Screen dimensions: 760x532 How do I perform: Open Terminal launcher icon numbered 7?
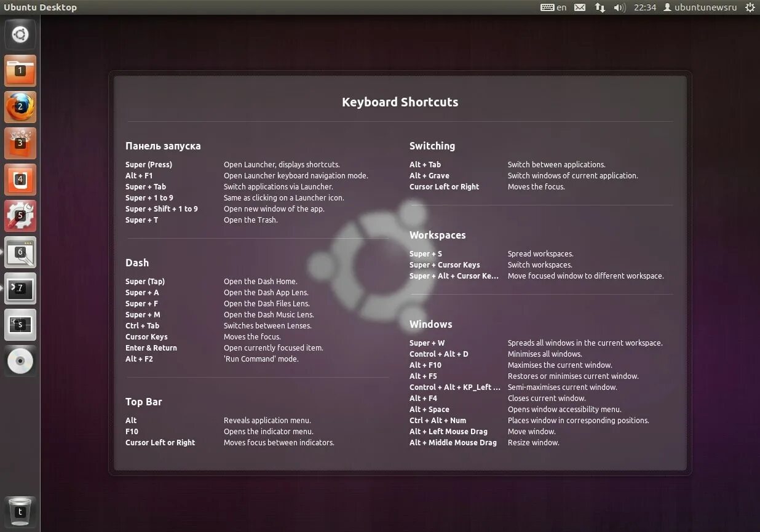click(20, 288)
